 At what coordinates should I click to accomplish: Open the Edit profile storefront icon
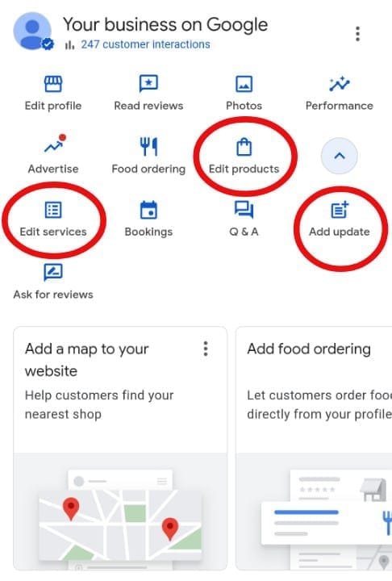pos(53,84)
